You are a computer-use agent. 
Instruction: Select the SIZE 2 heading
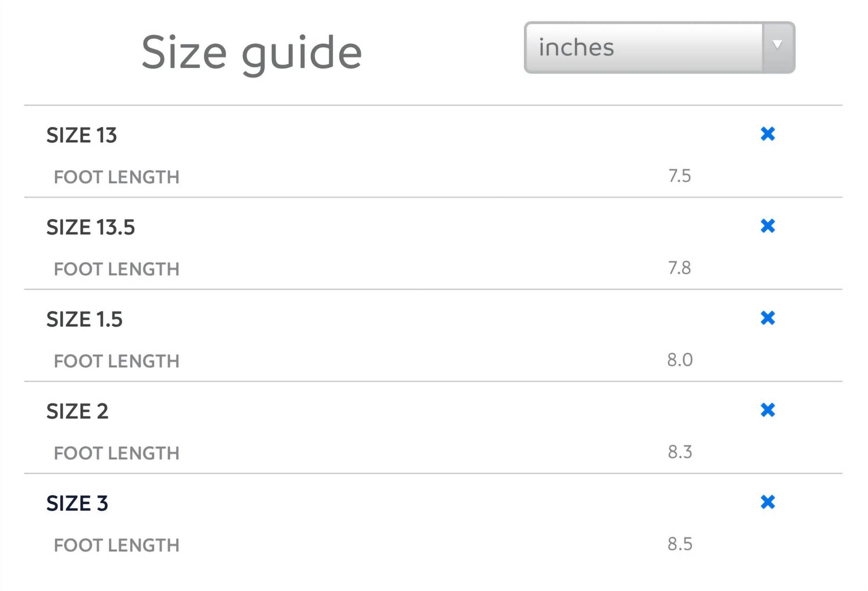pyautogui.click(x=77, y=411)
